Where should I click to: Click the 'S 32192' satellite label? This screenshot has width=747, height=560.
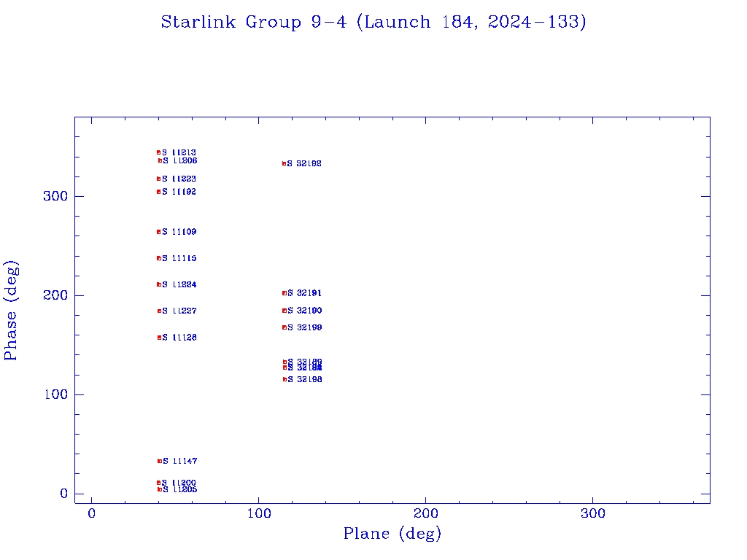[304, 163]
